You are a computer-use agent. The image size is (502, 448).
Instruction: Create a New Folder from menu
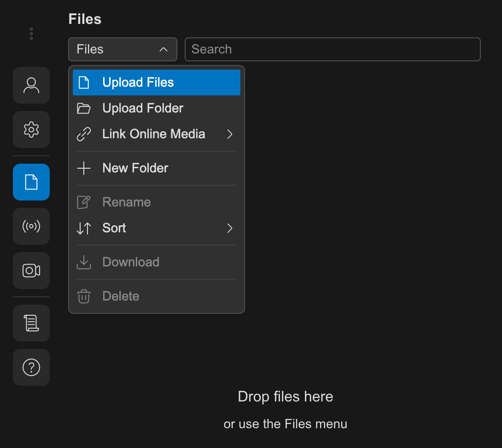click(157, 168)
